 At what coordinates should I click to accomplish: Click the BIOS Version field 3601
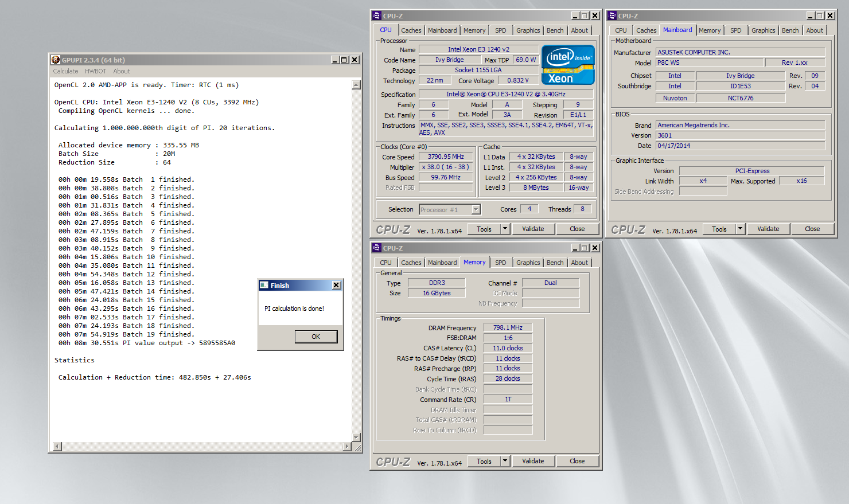740,135
